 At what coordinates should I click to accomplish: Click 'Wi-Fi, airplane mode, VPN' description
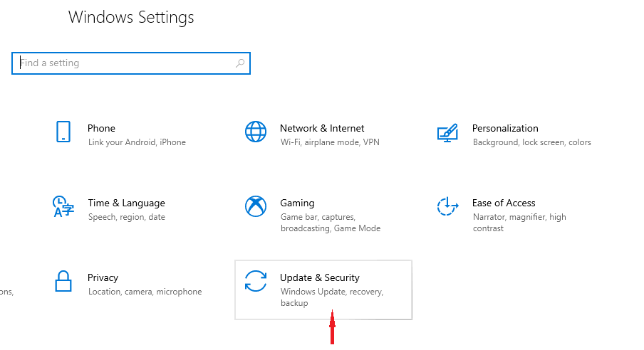coord(330,142)
